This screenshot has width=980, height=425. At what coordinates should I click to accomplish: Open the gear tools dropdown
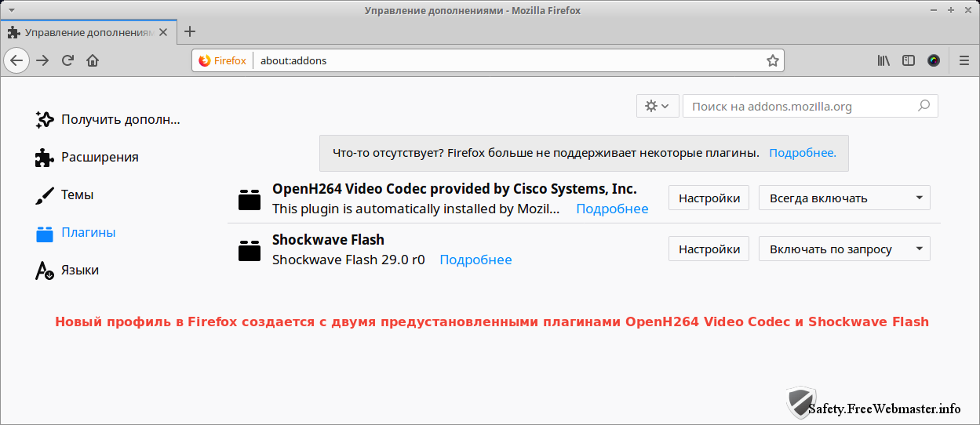click(x=657, y=106)
